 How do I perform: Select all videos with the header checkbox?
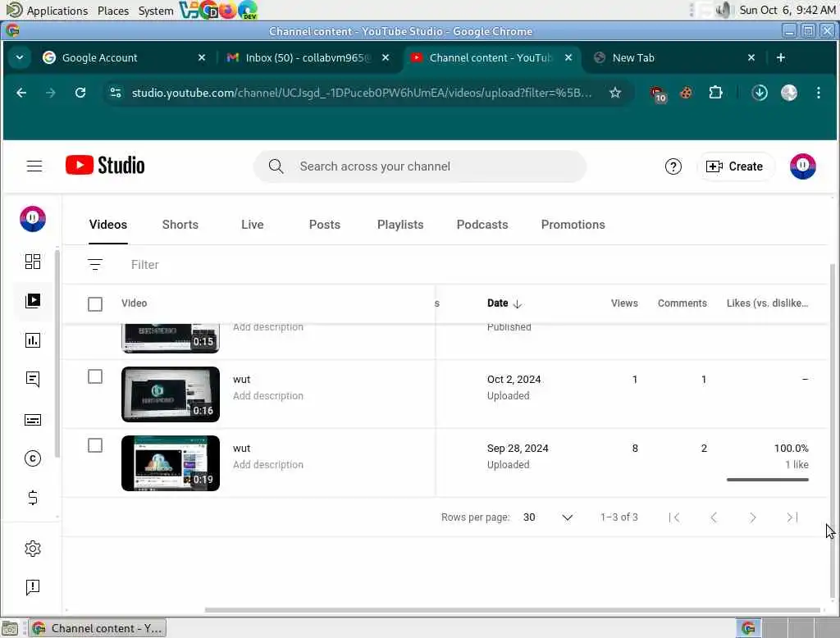point(95,303)
